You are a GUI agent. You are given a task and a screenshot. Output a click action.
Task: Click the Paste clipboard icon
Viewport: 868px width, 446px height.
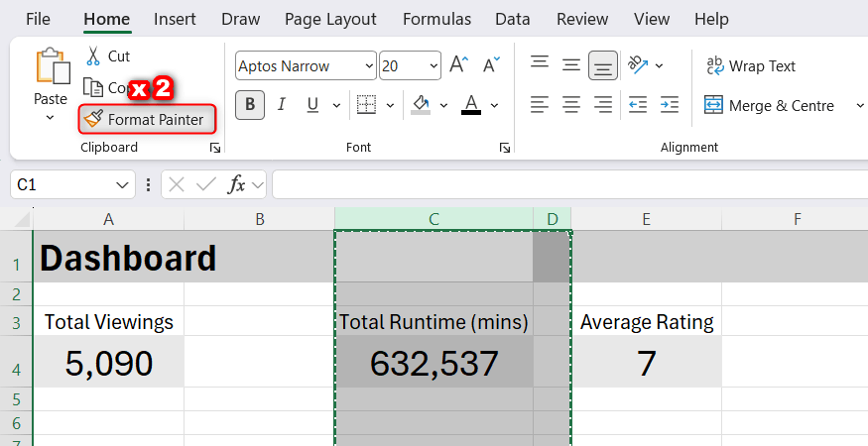point(53,65)
